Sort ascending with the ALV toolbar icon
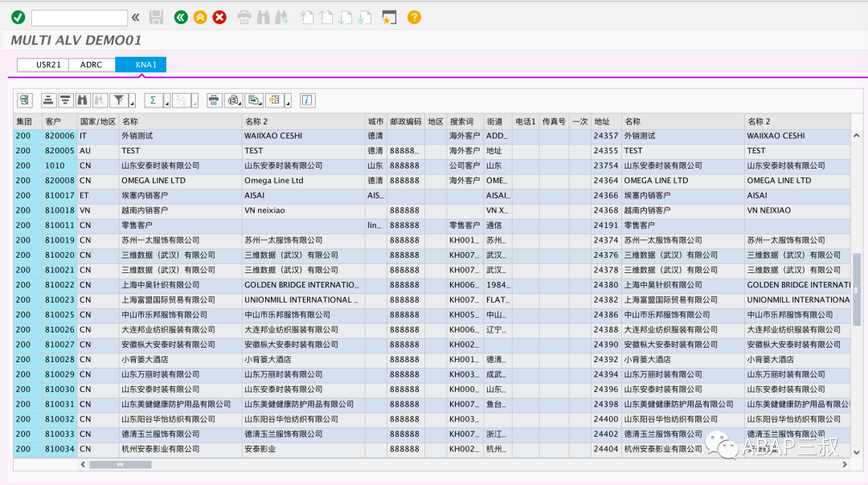The height and width of the screenshot is (485, 868). pyautogui.click(x=48, y=100)
